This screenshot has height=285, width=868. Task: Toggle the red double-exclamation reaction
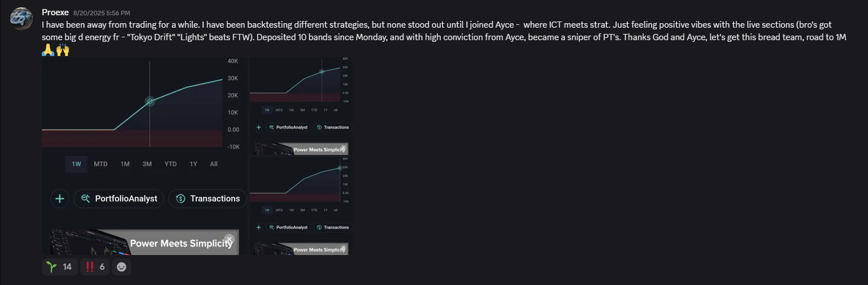tap(95, 266)
